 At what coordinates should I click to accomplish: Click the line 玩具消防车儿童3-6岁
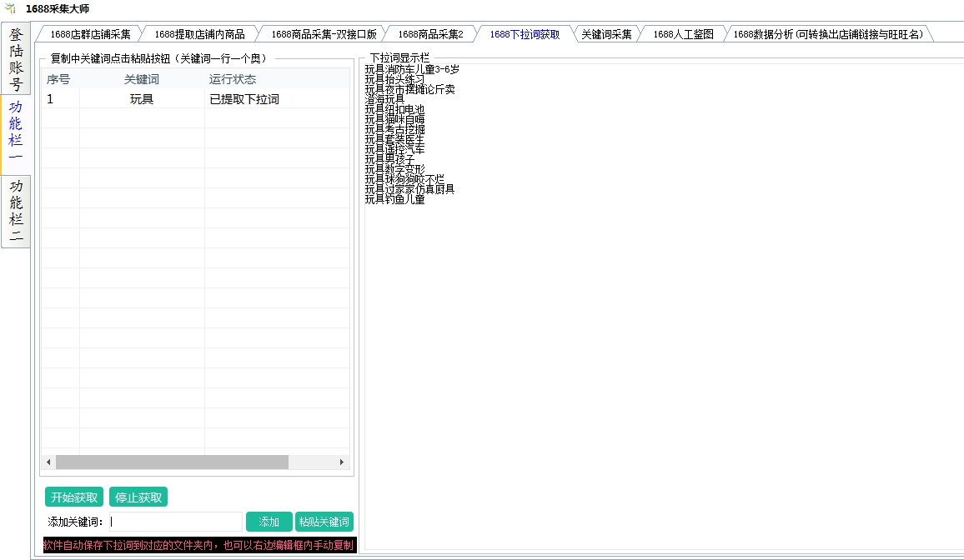(x=412, y=69)
